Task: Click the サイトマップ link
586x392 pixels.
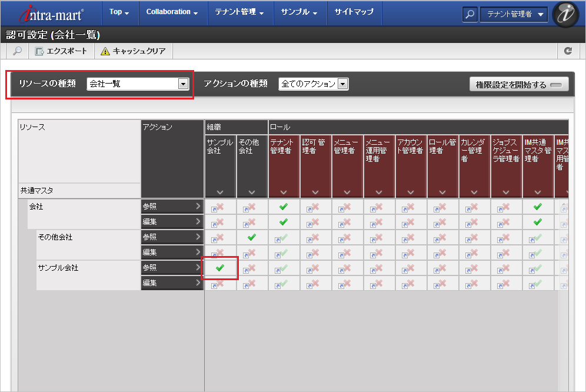Action: tap(354, 12)
